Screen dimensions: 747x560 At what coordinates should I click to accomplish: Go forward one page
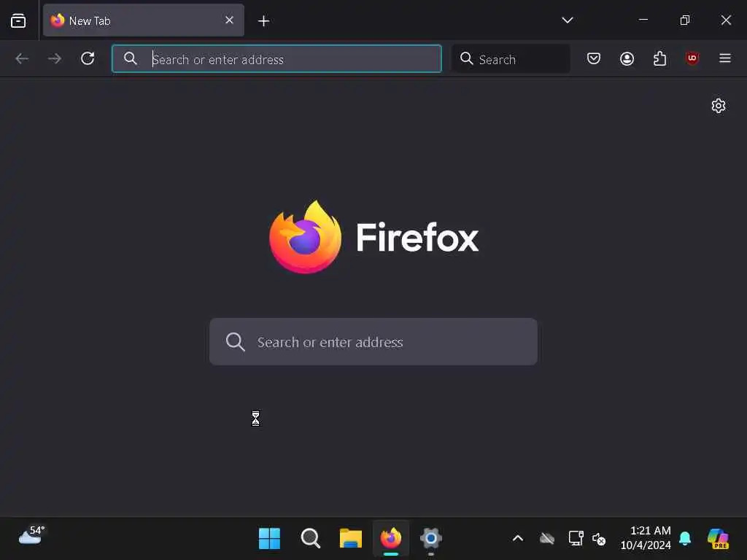tap(55, 58)
